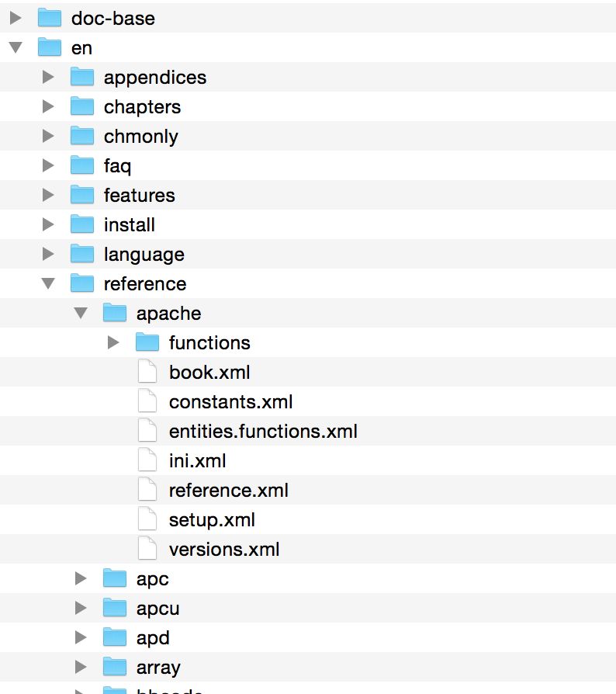Click the book.xml document icon

point(147,372)
